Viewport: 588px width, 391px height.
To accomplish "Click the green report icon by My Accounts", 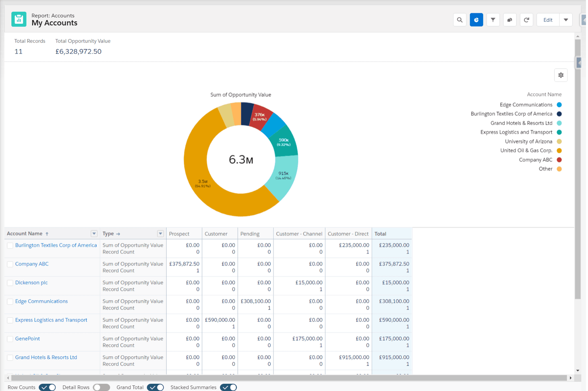I will coord(19,19).
